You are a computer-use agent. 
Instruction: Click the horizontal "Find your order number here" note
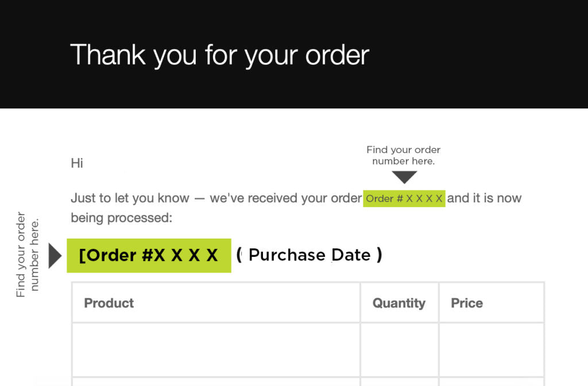403,155
